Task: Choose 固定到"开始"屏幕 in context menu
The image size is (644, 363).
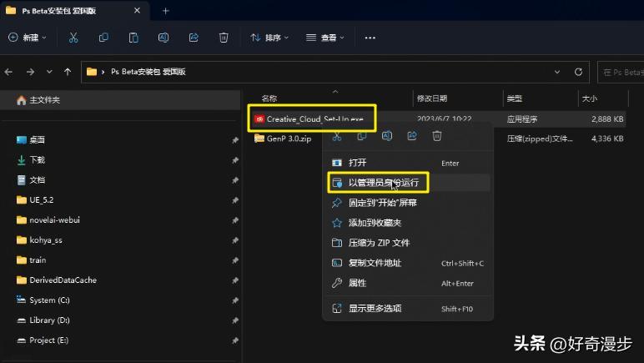Action: point(409,203)
